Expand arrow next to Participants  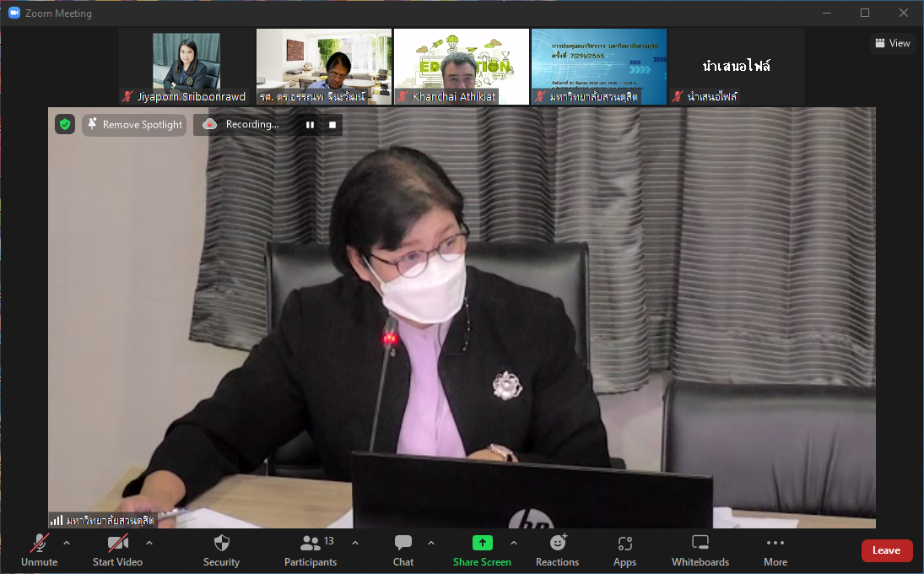355,543
